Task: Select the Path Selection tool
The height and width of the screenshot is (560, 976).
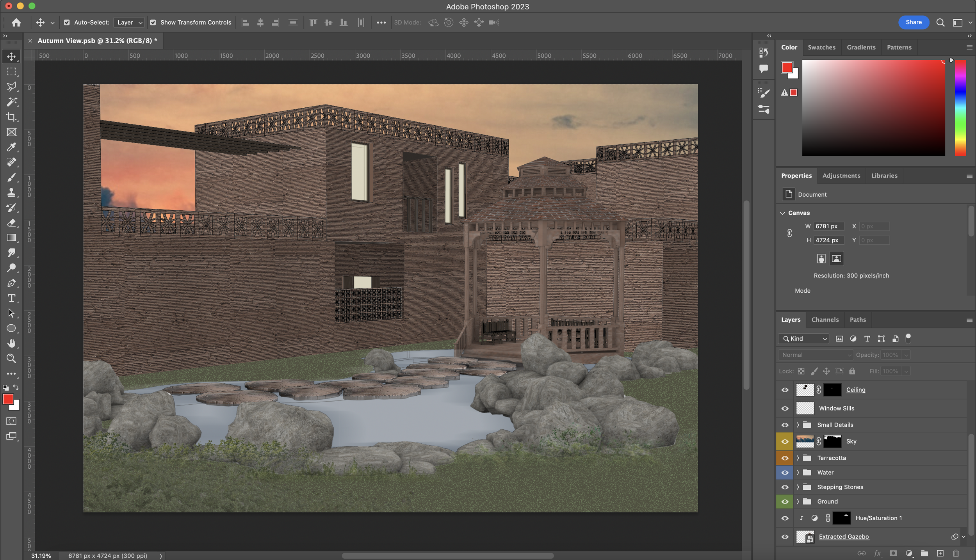Action: pyautogui.click(x=11, y=313)
